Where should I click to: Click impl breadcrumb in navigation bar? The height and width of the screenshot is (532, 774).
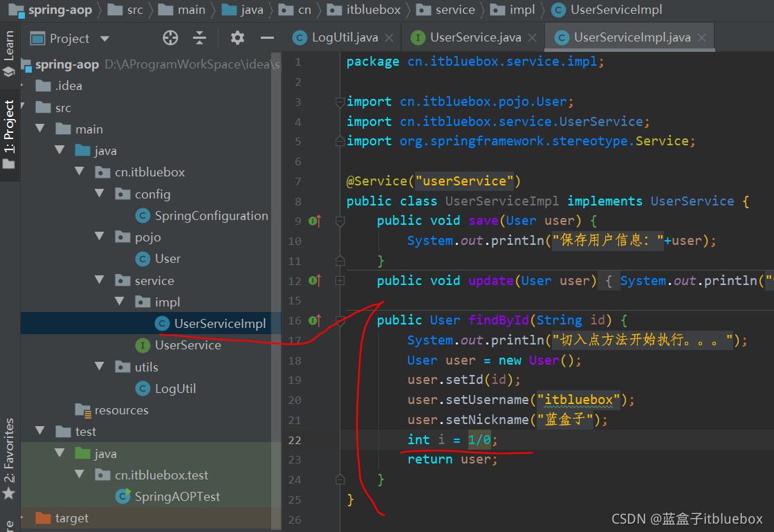click(x=513, y=10)
